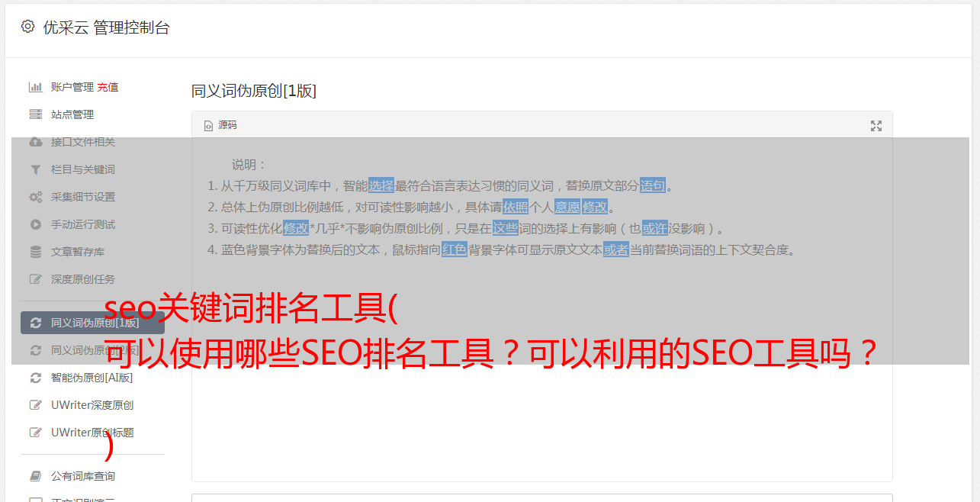Toggle fullscreen in the editor toolbar
The width and height of the screenshot is (980, 502).
(876, 126)
